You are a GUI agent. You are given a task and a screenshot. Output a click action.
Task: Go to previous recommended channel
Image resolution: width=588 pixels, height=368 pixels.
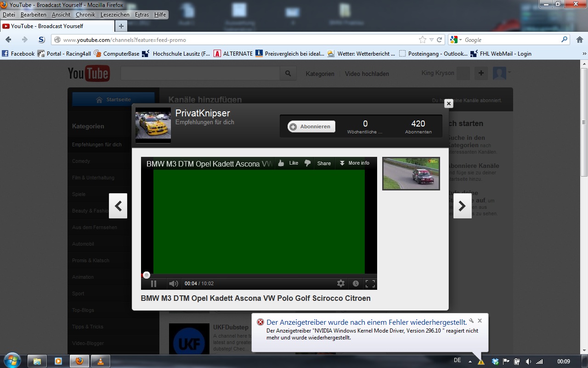(118, 206)
